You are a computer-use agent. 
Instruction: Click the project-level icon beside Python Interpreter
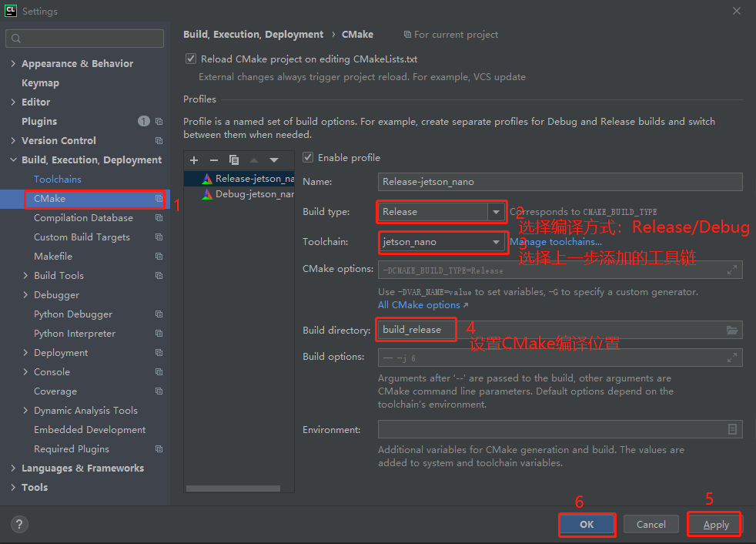pyautogui.click(x=159, y=334)
